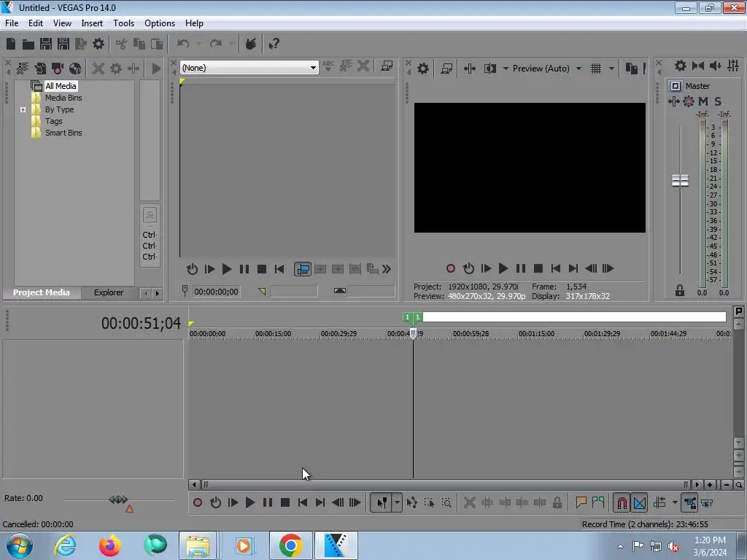747x560 pixels.
Task: Open project Properties gear in main toolbar
Action: [x=98, y=44]
